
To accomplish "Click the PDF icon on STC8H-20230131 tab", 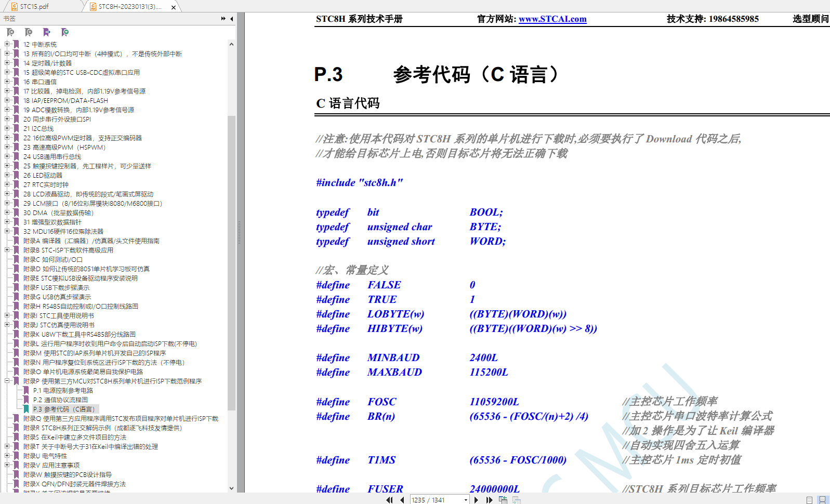I will pyautogui.click(x=93, y=6).
